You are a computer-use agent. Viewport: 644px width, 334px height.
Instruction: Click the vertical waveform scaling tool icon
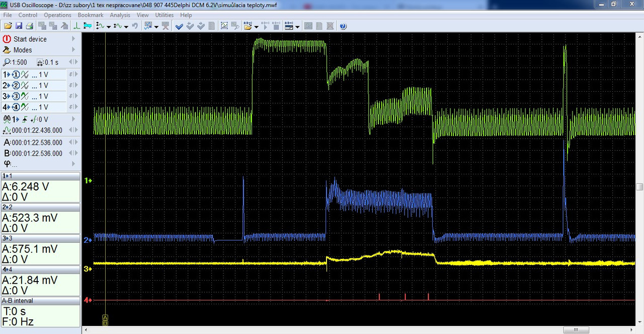coord(100,26)
